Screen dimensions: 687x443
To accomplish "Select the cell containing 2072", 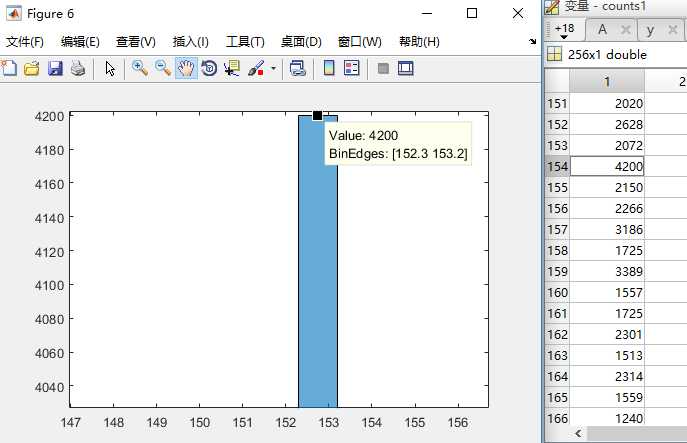I will (x=607, y=146).
